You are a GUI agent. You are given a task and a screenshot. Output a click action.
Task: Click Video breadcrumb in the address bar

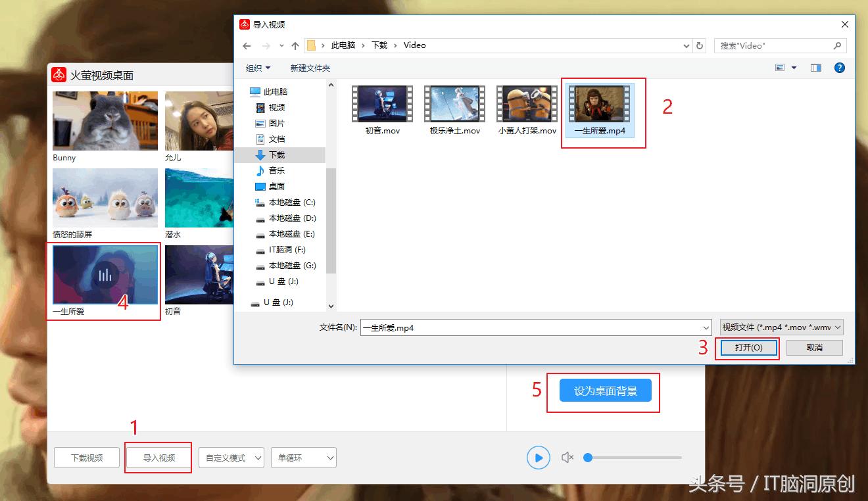(x=414, y=45)
